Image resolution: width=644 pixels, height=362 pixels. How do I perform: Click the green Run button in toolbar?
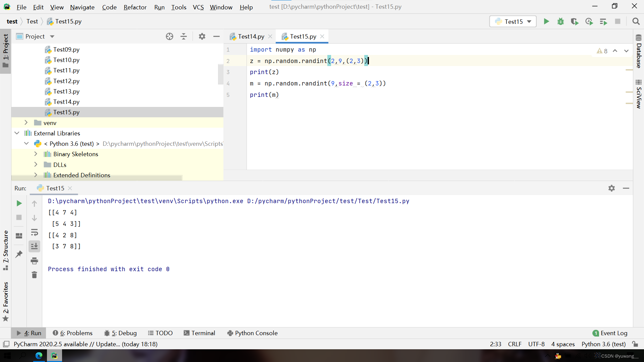point(546,21)
